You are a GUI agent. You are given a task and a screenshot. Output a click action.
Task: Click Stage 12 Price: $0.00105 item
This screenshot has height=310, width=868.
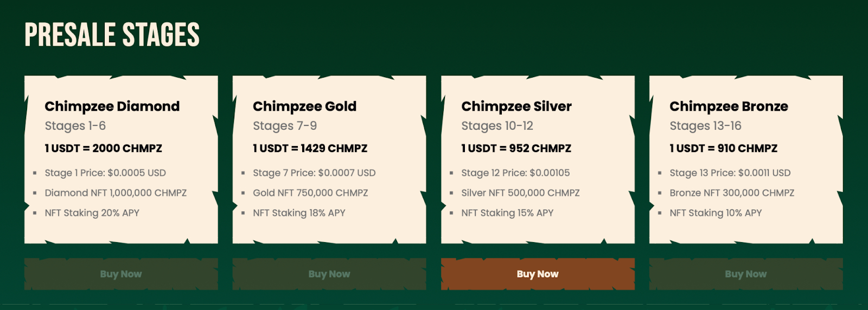515,173
